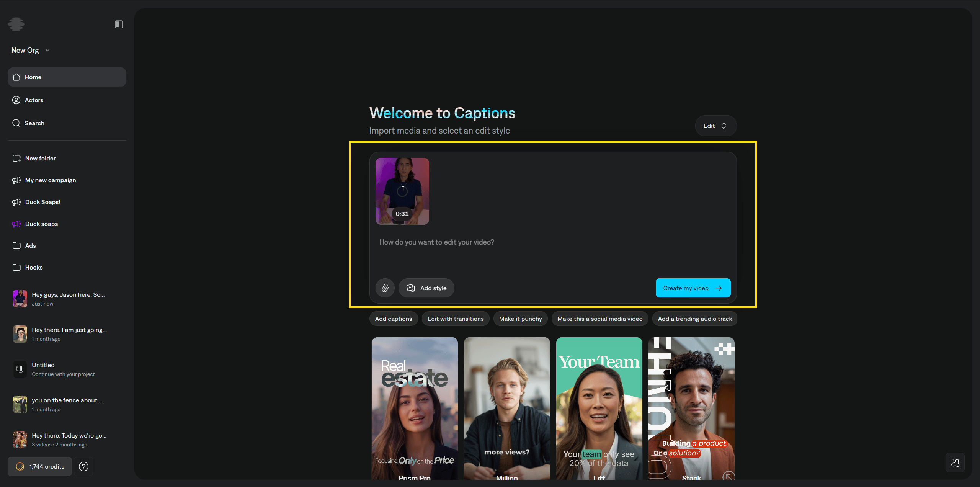Image resolution: width=980 pixels, height=487 pixels.
Task: Select Make this a social media video chip
Action: click(600, 319)
